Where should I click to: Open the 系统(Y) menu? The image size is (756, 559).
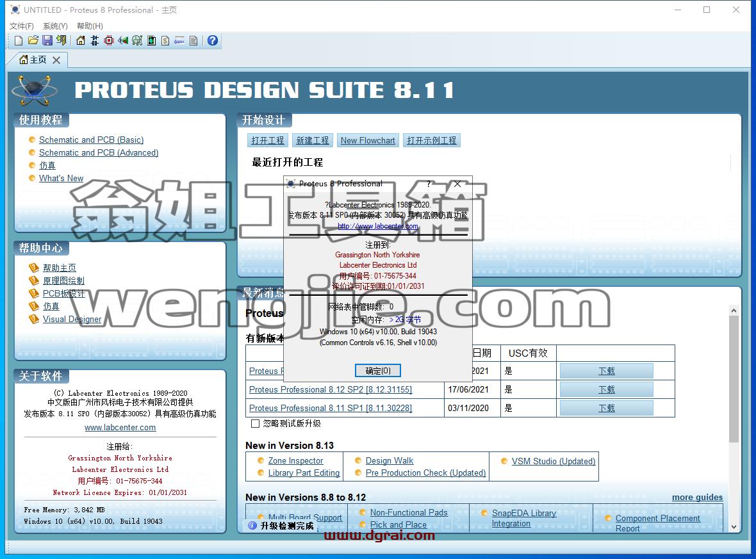[55, 26]
